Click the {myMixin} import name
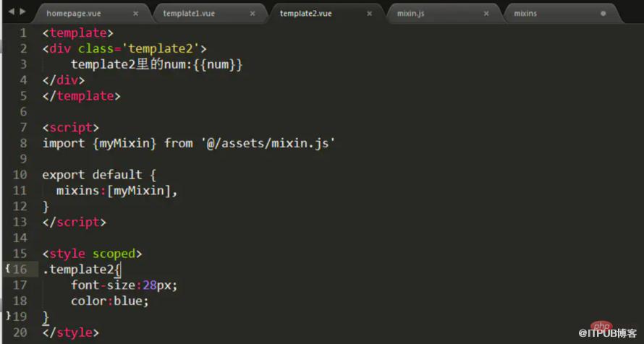This screenshot has width=644, height=344. coord(124,144)
